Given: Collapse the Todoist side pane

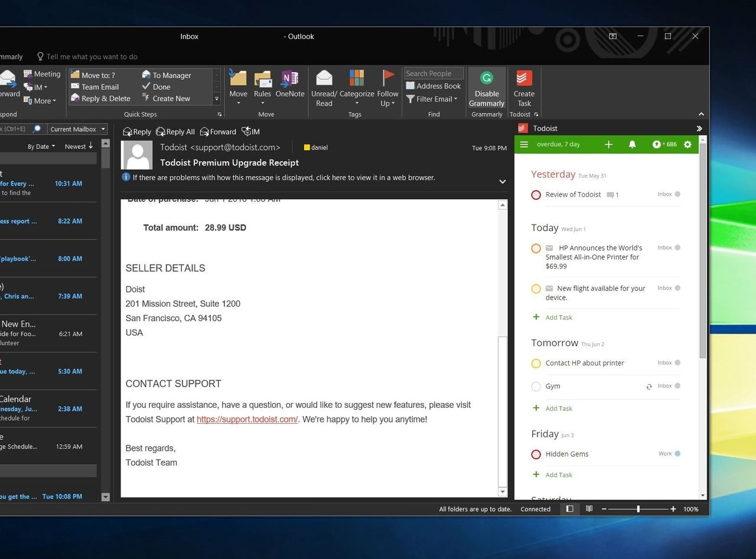Looking at the screenshot, I should pos(699,128).
